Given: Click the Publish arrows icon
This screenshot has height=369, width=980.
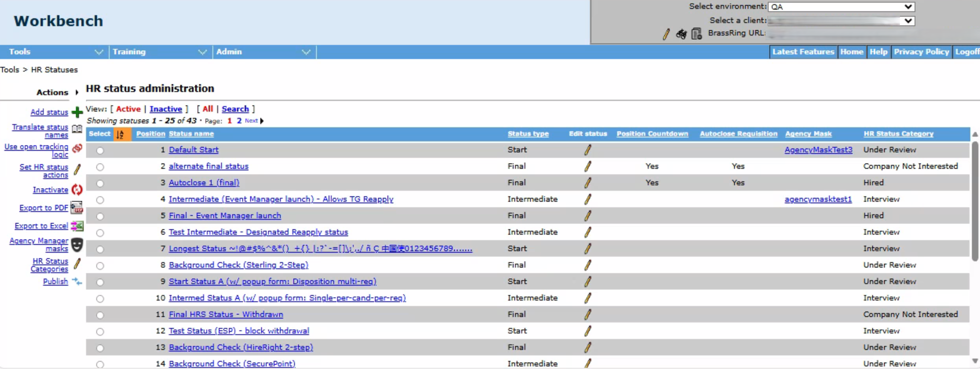Looking at the screenshot, I should 77,282.
